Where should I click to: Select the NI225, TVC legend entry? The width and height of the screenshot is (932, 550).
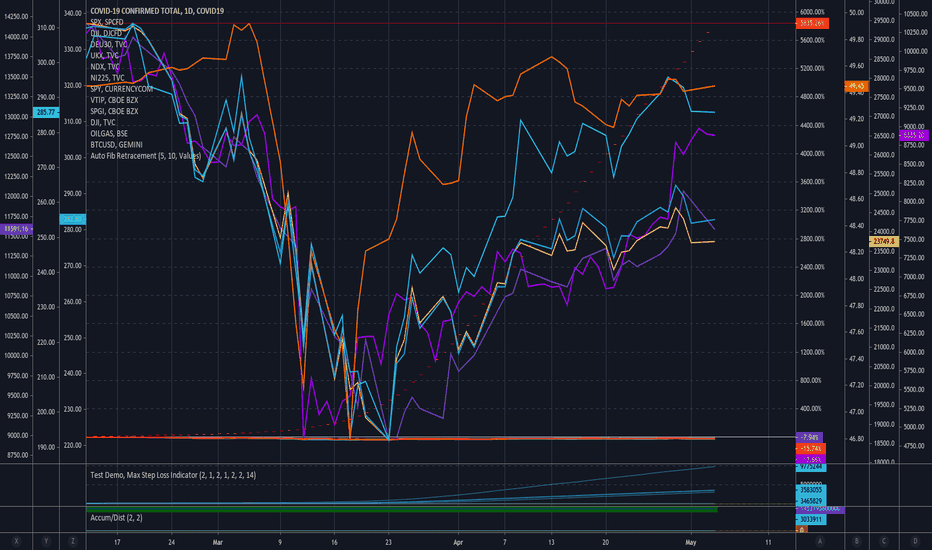108,78
